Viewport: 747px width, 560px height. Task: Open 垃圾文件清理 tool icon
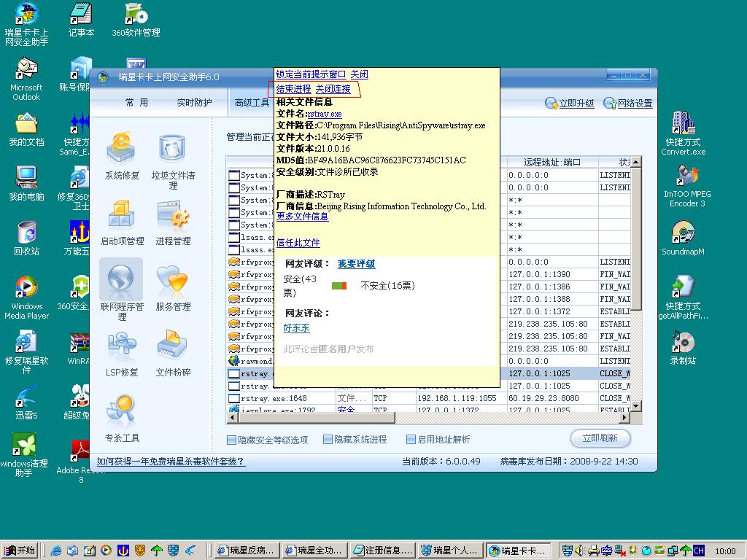click(172, 149)
